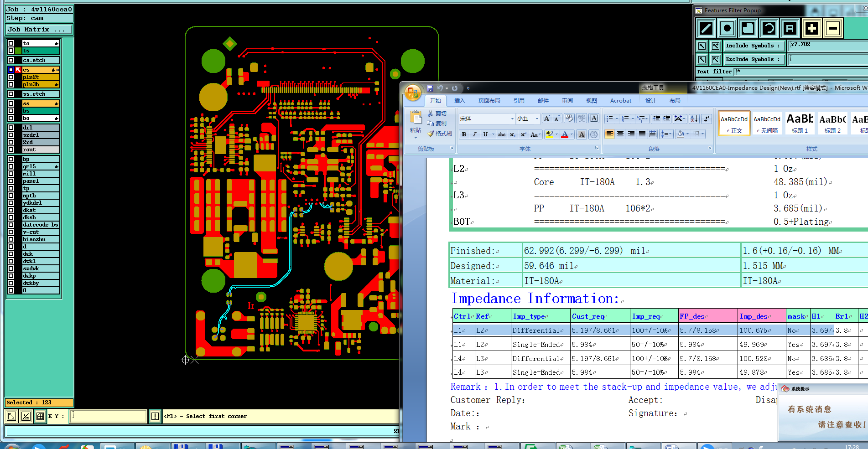868x449 pixels.
Task: Switch to the Acrobat ribbon tab
Action: click(x=620, y=101)
